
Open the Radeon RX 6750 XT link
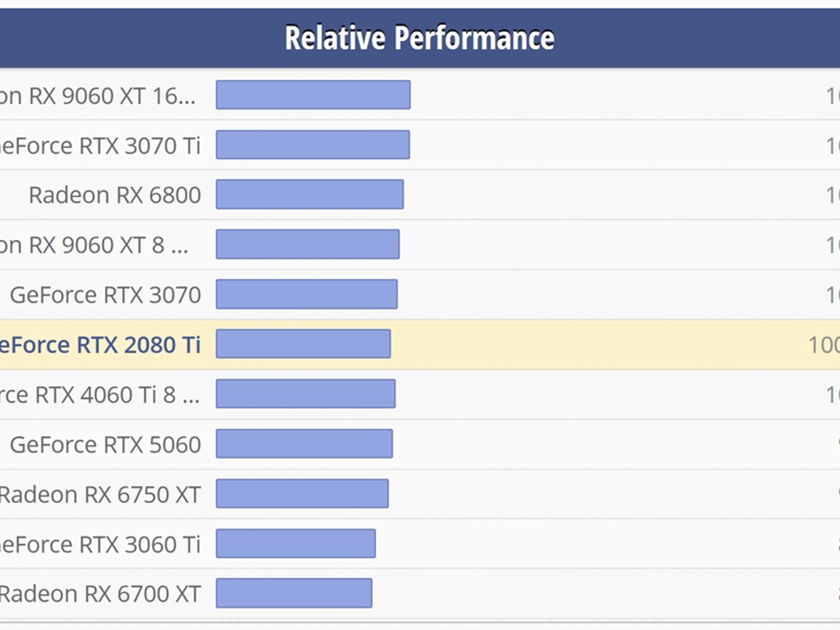click(100, 495)
